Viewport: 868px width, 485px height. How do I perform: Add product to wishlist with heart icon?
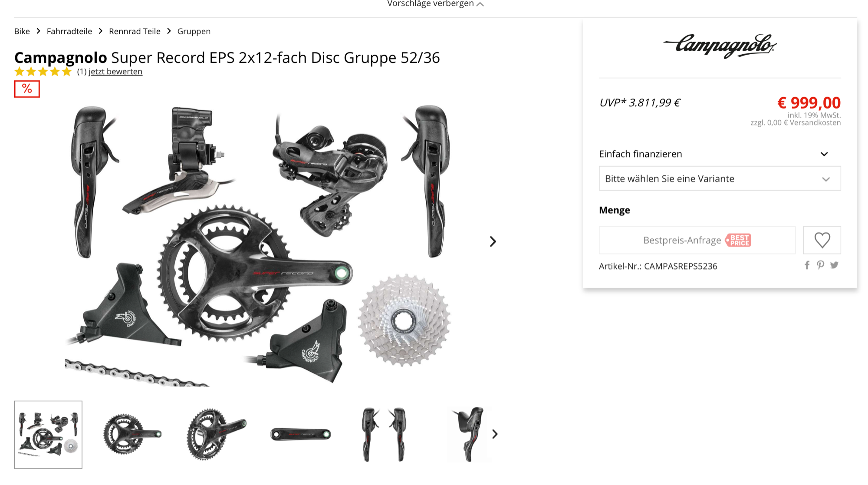point(822,240)
